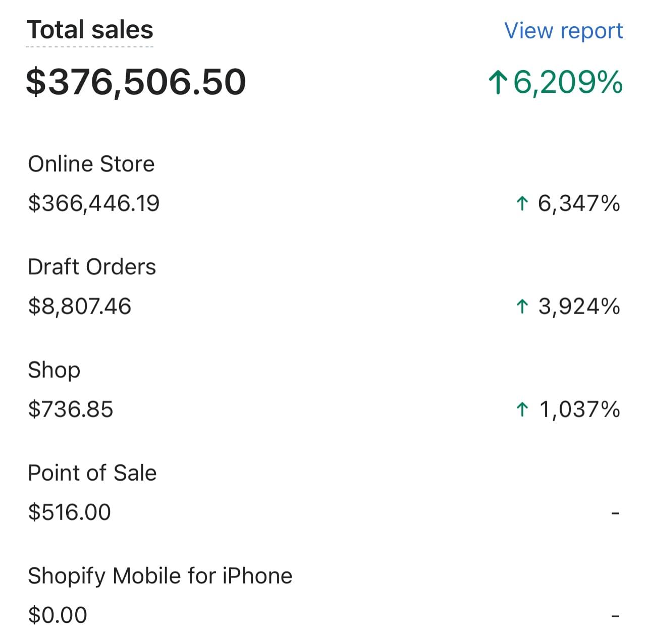
Task: Click the 6,209% total change percentage
Action: [568, 82]
